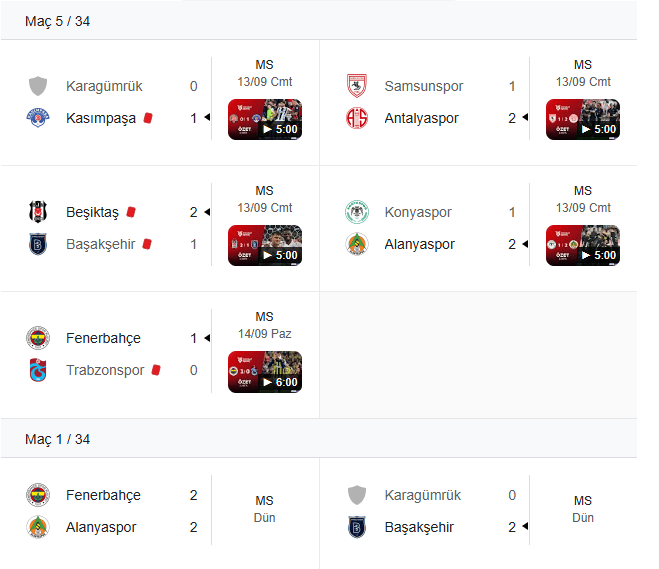
Task: Play Beşiktaş vs Başakşehir highlights video
Action: (265, 245)
